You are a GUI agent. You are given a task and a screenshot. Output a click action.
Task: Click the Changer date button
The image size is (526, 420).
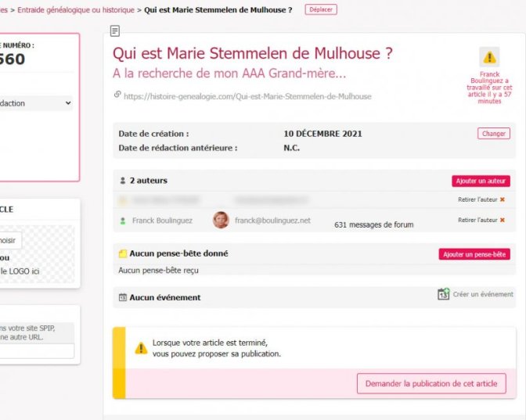tap(494, 134)
